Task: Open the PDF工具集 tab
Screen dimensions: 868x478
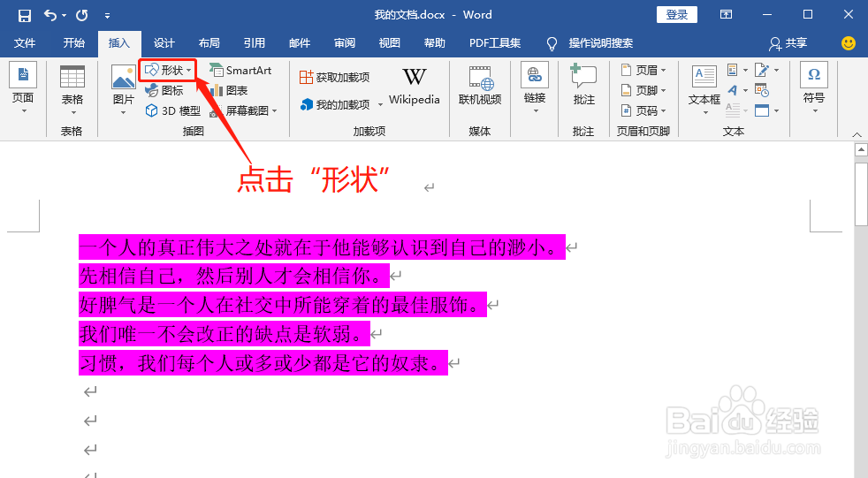Action: [495, 43]
